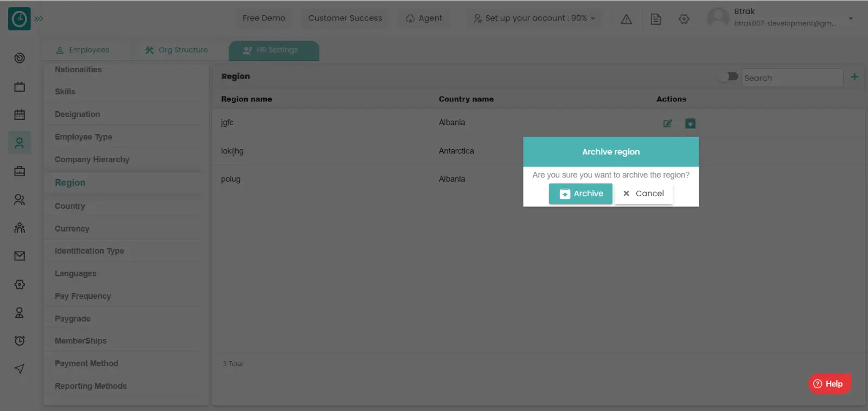Click the warning triangle icon in the header
This screenshot has height=411, width=868.
626,19
